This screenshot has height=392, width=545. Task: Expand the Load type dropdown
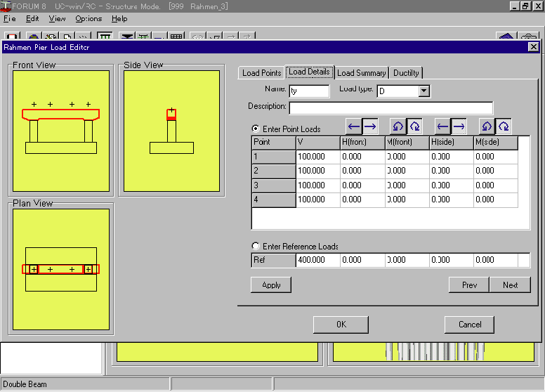coord(423,91)
